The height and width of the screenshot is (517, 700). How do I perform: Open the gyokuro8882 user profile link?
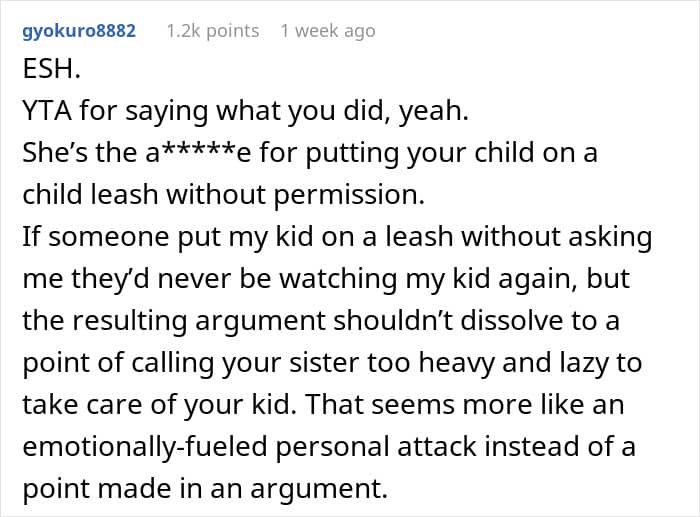[79, 31]
